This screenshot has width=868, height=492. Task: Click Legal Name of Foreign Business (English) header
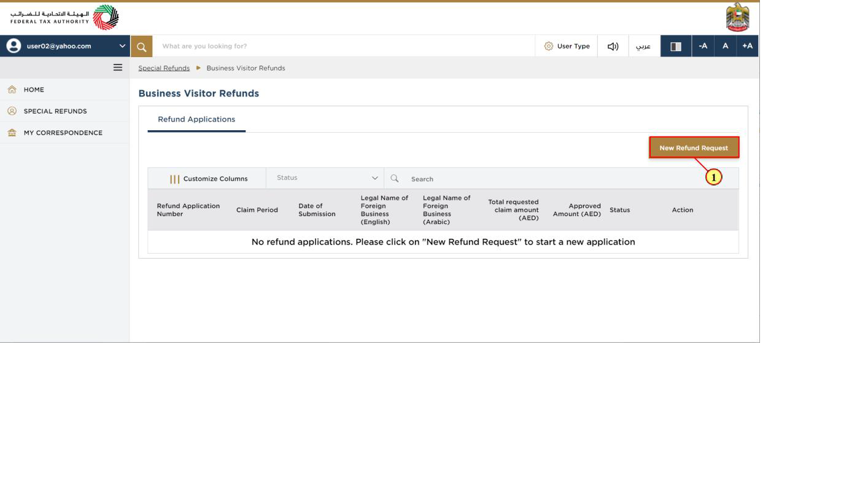tap(384, 210)
